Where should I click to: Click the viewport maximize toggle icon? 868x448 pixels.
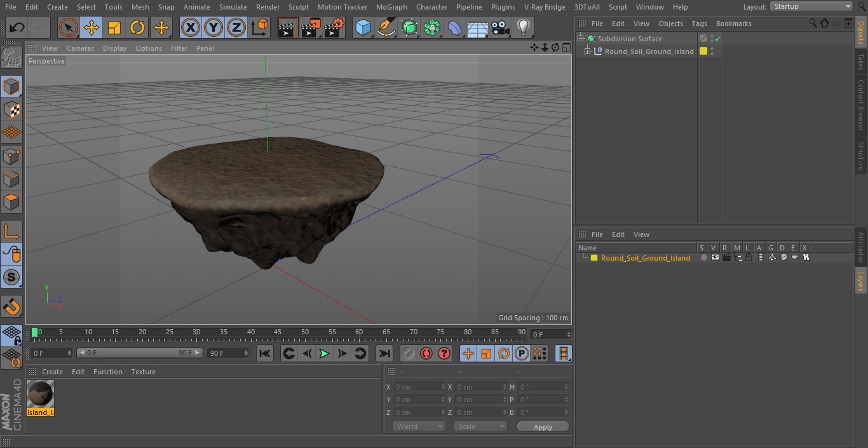click(566, 48)
